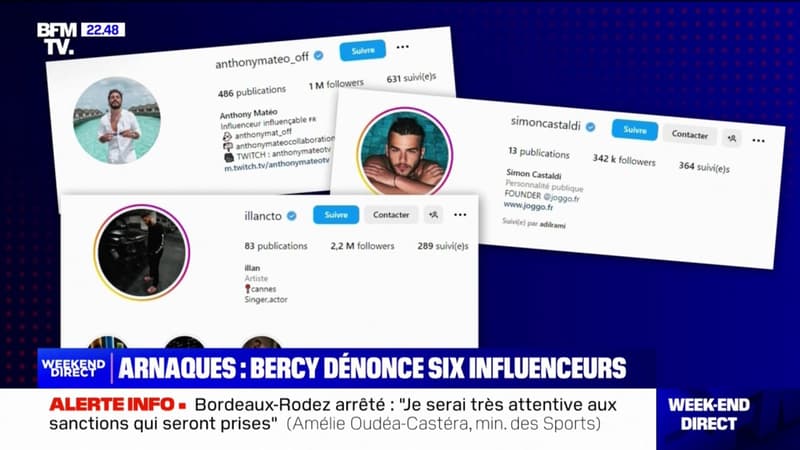Screen dimensions: 800x450
Task: Open Simon Castaldi's story profile picture
Action: [x=405, y=151]
